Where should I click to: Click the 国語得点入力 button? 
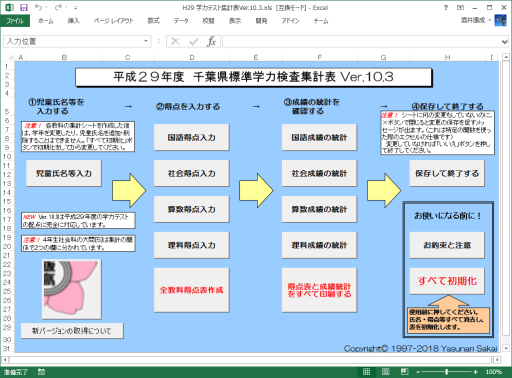pos(192,137)
